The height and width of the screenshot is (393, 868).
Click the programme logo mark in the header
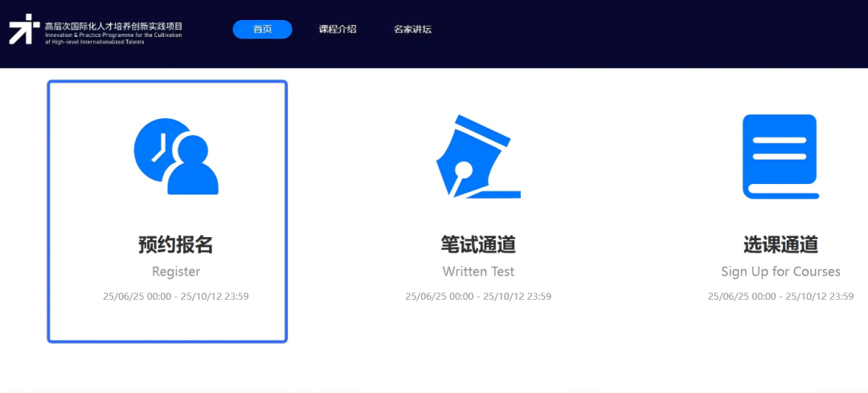pyautogui.click(x=23, y=29)
